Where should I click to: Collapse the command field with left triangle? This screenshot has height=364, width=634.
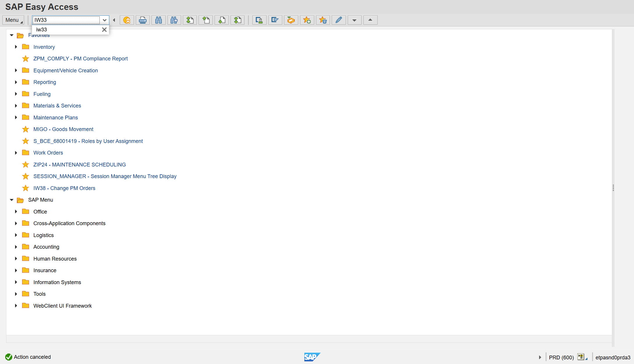pos(114,20)
